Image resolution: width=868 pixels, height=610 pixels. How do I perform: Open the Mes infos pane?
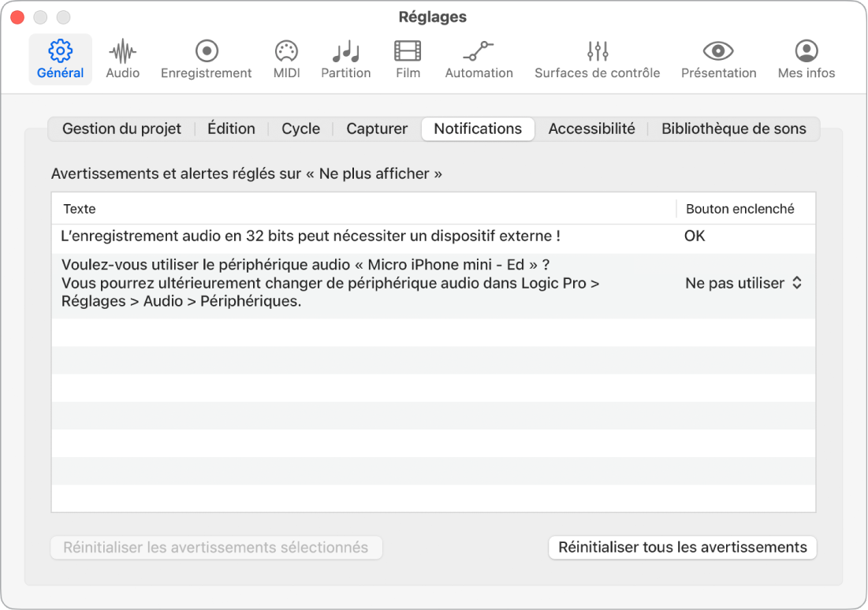[805, 58]
